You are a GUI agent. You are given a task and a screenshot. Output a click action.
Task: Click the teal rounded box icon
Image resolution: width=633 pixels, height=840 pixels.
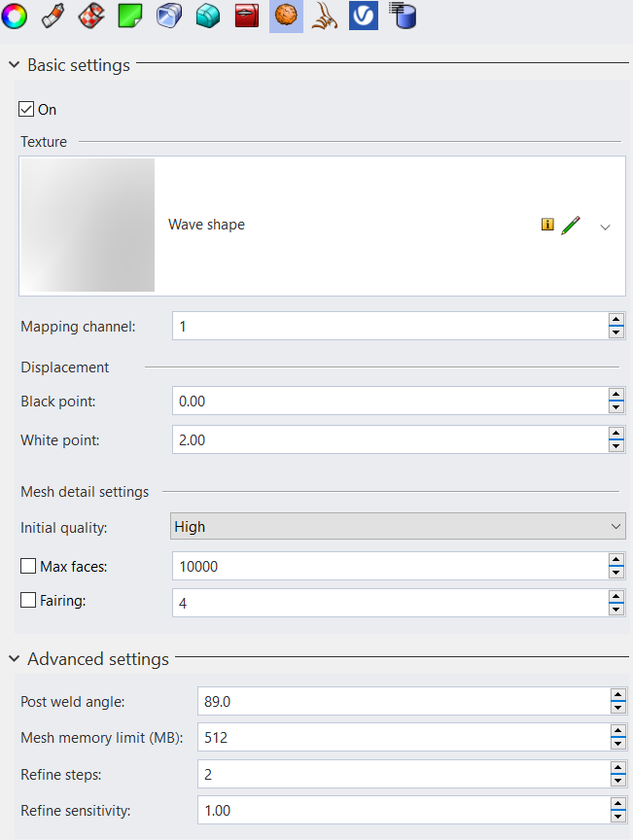coord(208,16)
